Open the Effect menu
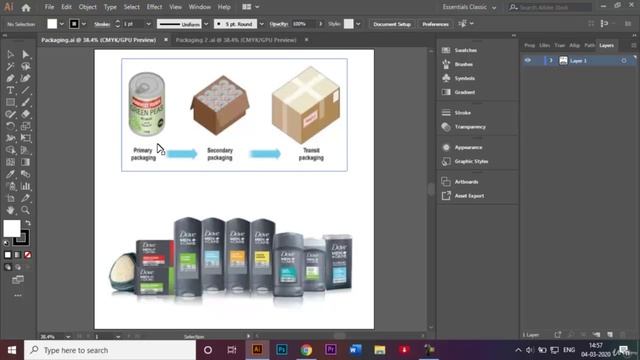Screen dimensions: 640x360 point(154,7)
